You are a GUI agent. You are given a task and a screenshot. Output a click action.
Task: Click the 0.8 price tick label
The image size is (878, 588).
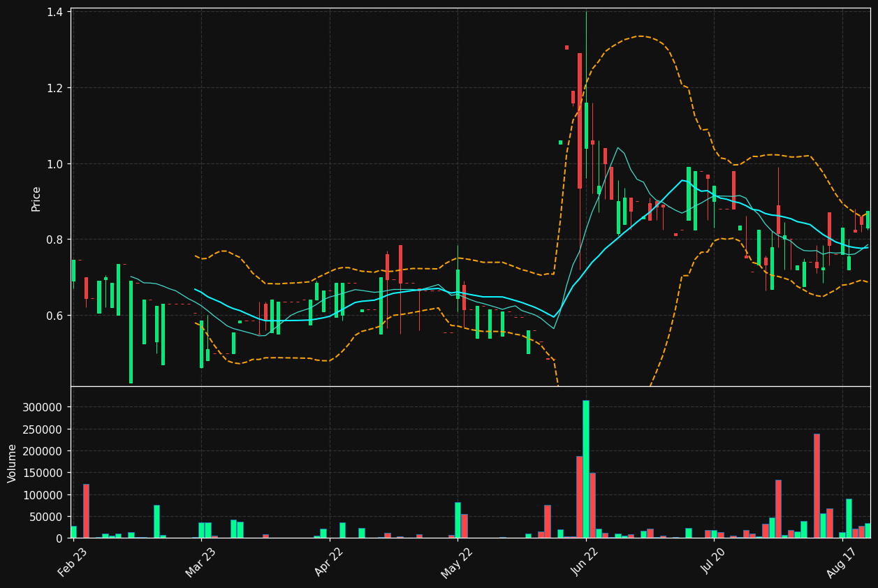coord(56,240)
